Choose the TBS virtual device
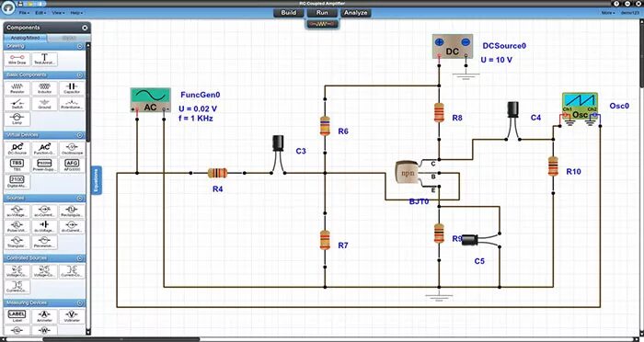Viewport: 644px width, 342px height. click(x=17, y=165)
